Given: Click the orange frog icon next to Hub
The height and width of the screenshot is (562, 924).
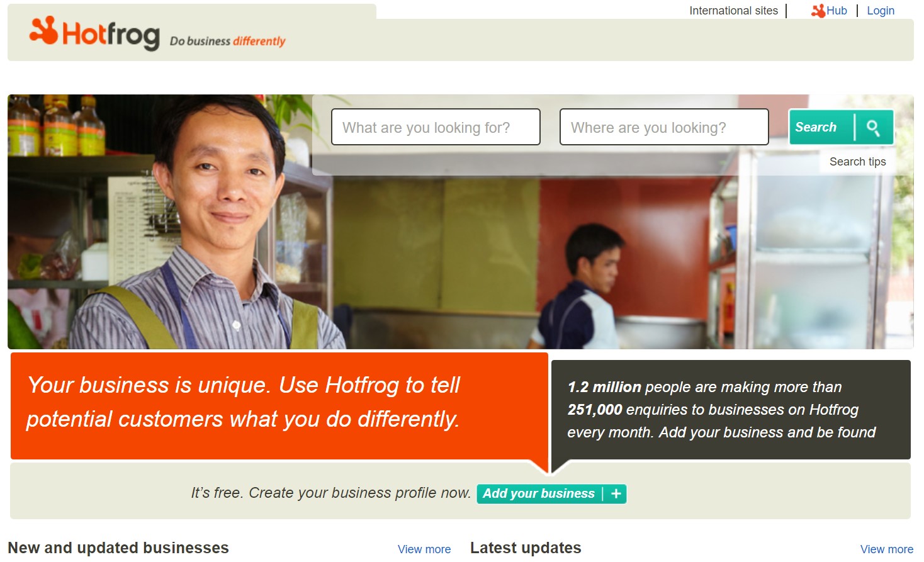Looking at the screenshot, I should pyautogui.click(x=818, y=11).
